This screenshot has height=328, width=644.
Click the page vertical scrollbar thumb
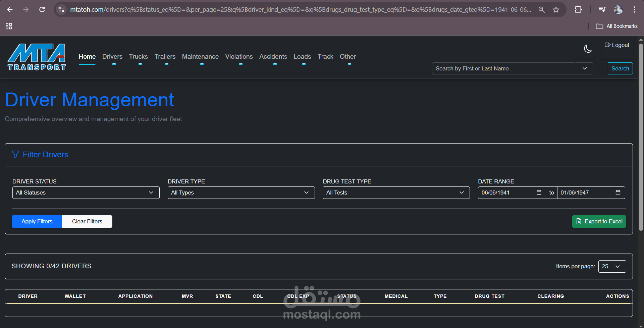[x=641, y=137]
